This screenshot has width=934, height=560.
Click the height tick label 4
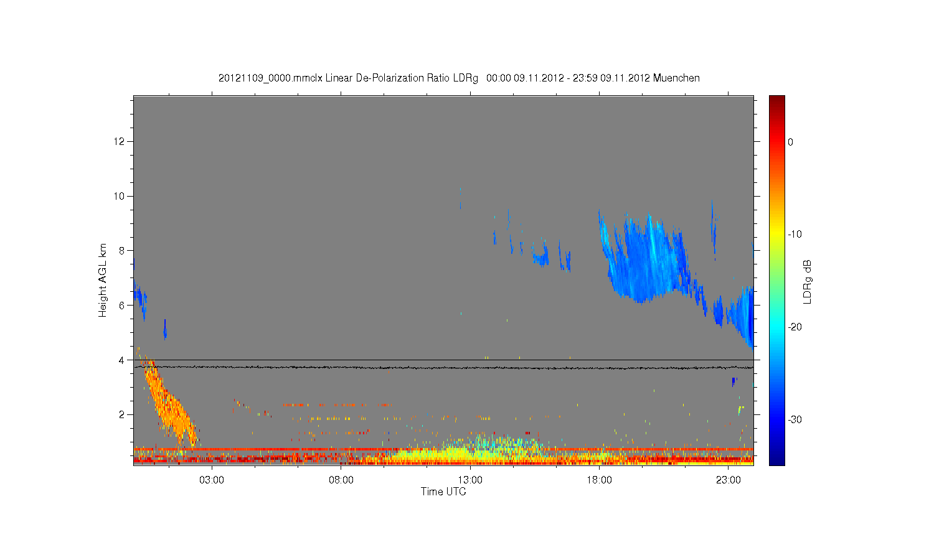click(122, 360)
